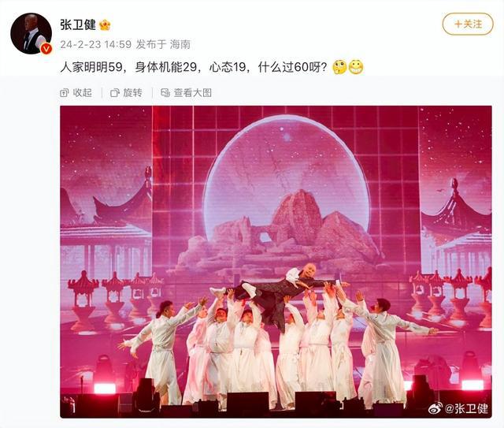Click the orange V verified badge
Screen dimensions: 504x428
pos(46,49)
